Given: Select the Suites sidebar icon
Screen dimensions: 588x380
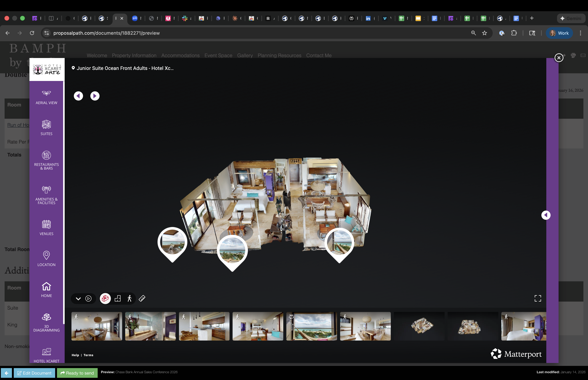Looking at the screenshot, I should 46,127.
